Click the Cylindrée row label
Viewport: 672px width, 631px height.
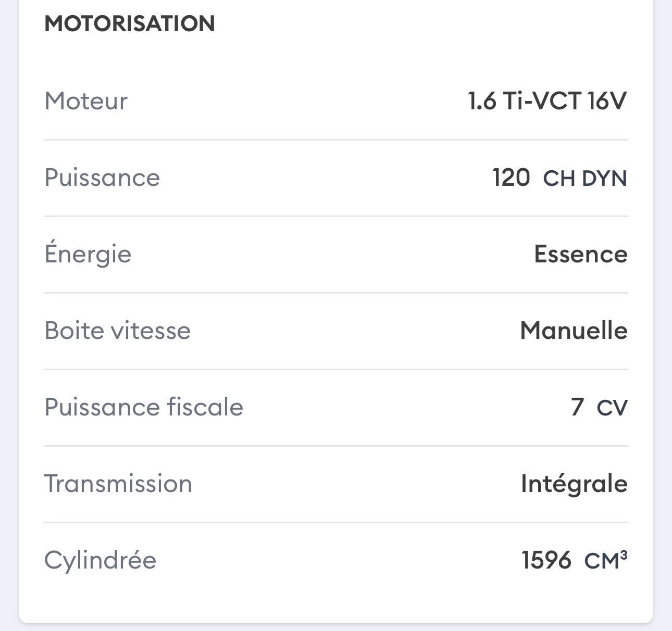pyautogui.click(x=100, y=560)
